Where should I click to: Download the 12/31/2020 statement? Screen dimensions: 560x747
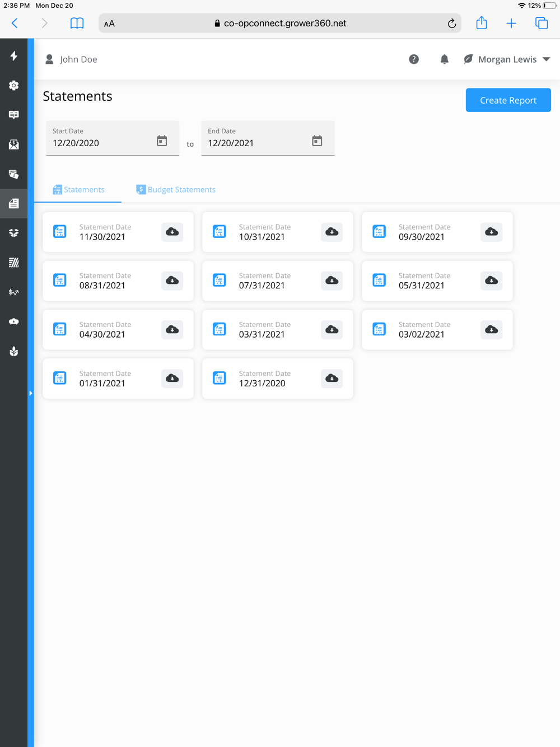point(332,378)
